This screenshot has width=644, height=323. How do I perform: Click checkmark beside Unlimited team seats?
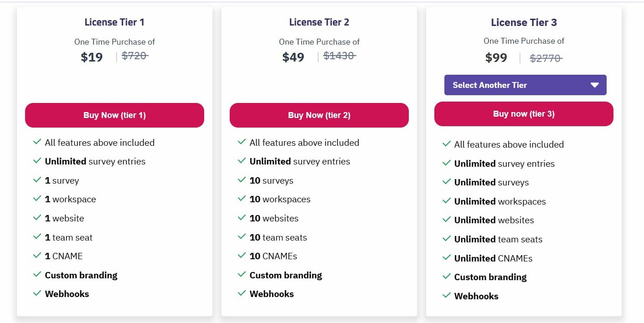(x=447, y=239)
